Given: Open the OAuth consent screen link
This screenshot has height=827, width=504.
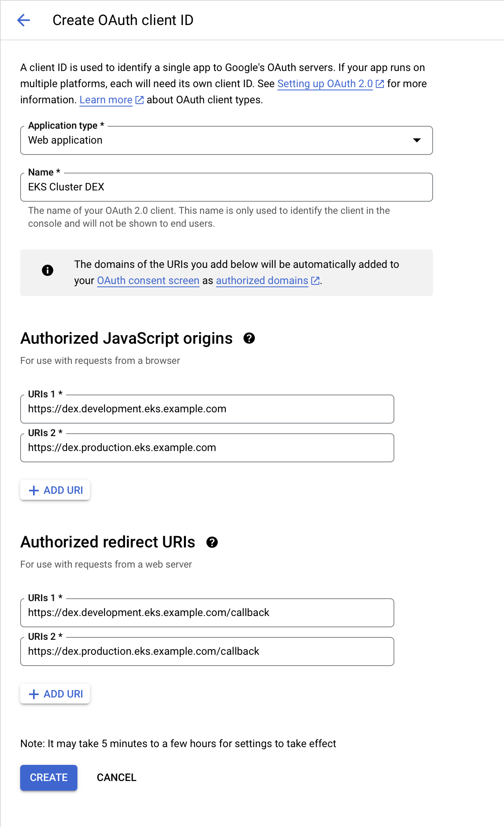Looking at the screenshot, I should click(x=148, y=280).
